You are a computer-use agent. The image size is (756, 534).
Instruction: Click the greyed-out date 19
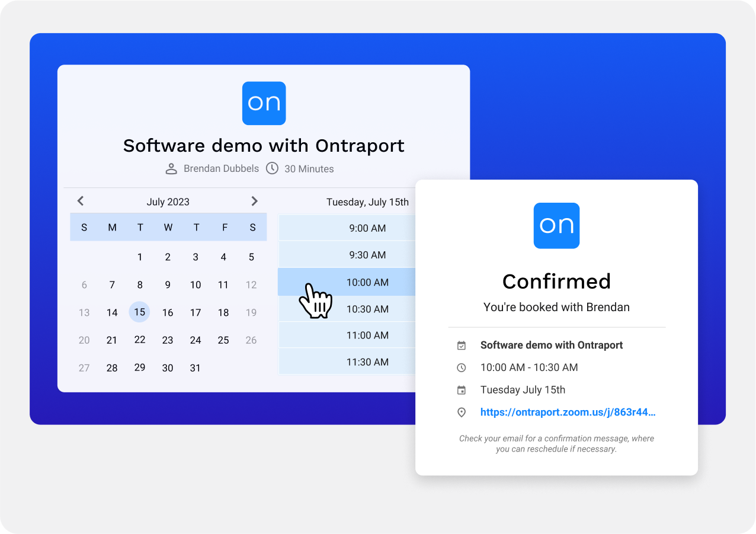(x=251, y=312)
